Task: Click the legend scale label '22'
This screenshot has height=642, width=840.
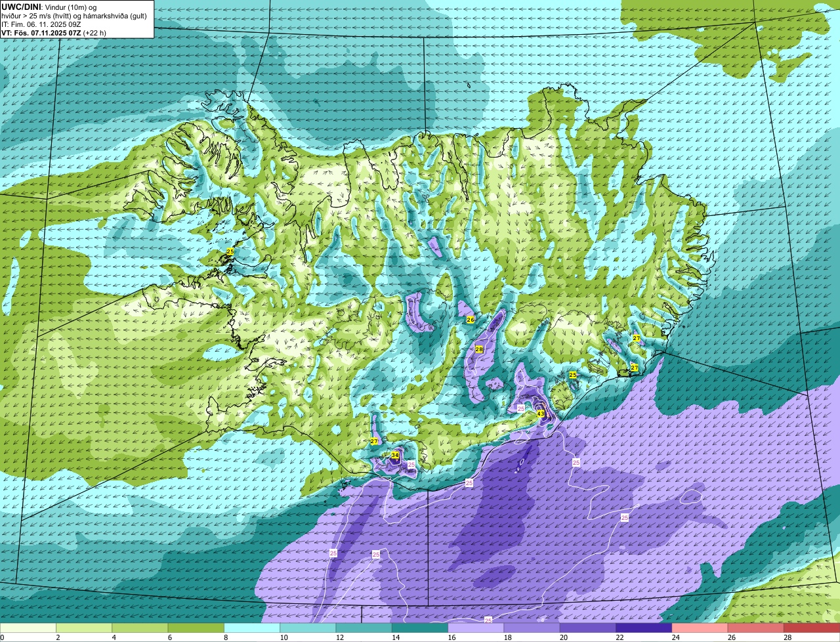Action: point(619,637)
